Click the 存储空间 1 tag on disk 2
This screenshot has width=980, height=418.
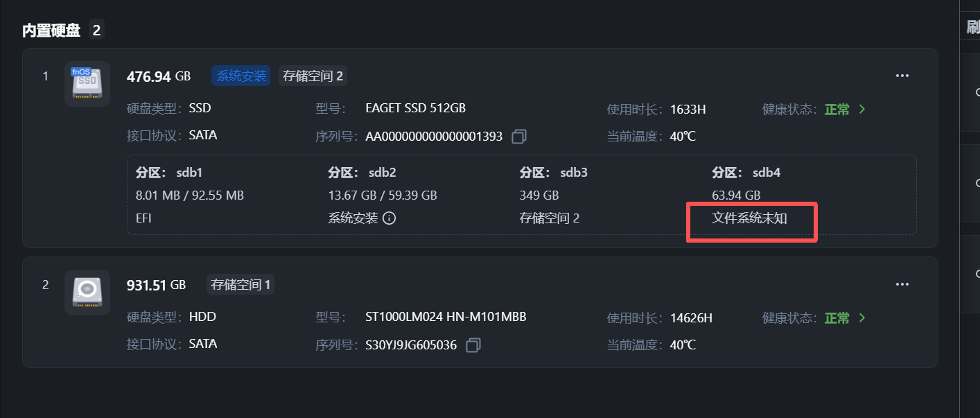click(240, 284)
